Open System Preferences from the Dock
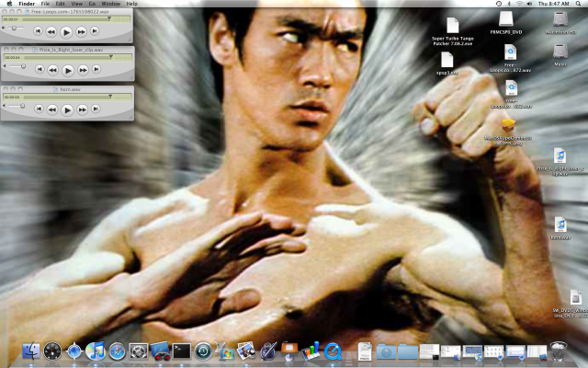 point(139,351)
